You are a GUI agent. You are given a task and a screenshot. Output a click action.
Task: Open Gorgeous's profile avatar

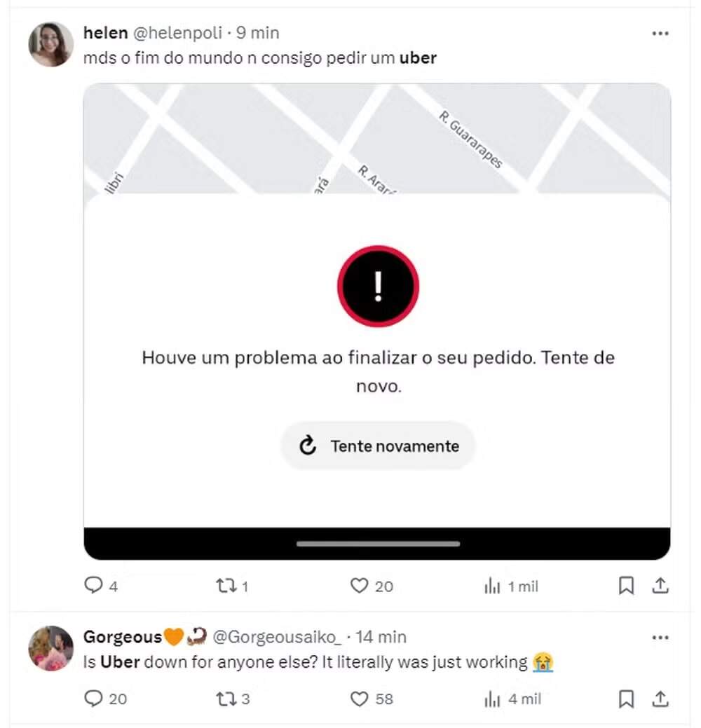click(x=50, y=648)
